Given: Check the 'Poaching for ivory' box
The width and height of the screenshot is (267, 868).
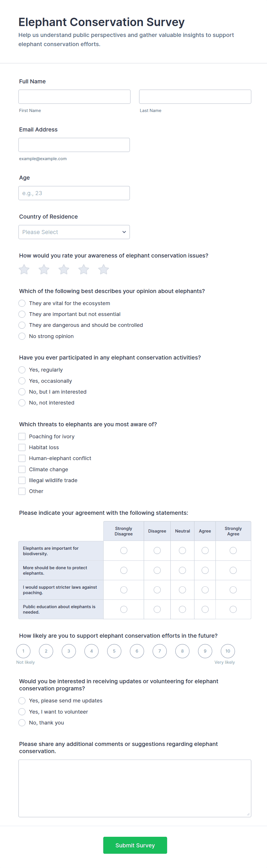Looking at the screenshot, I should click(22, 437).
